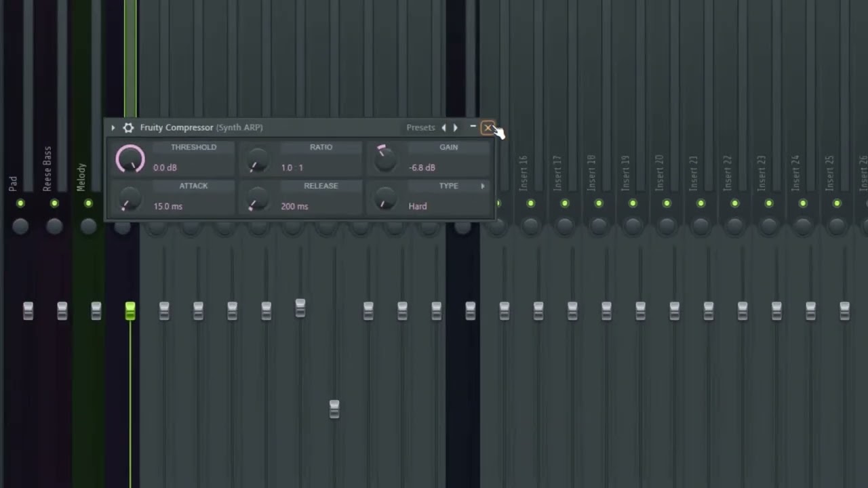Click the Attack knob
This screenshot has width=868, height=488.
tap(129, 200)
